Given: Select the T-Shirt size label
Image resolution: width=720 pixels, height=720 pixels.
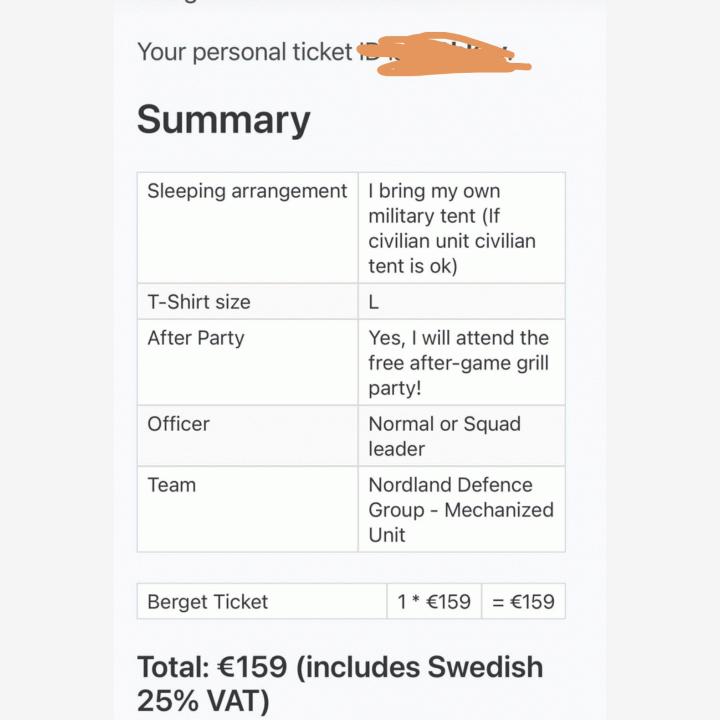Looking at the screenshot, I should tap(199, 302).
